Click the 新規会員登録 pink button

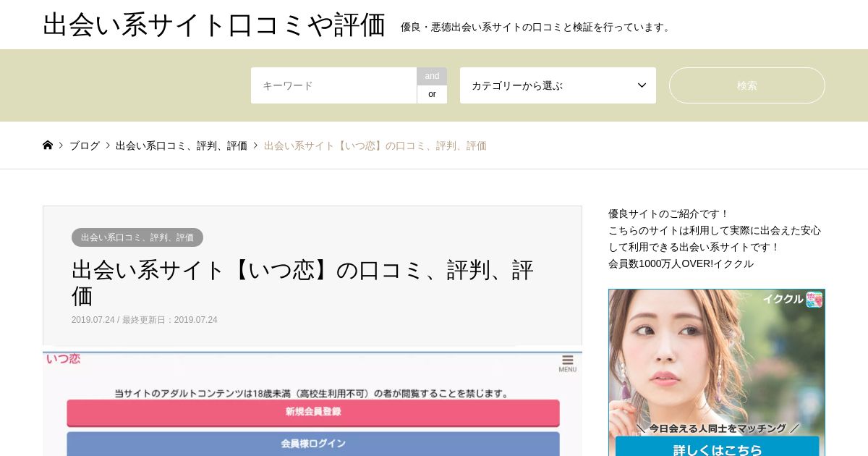[x=313, y=413]
